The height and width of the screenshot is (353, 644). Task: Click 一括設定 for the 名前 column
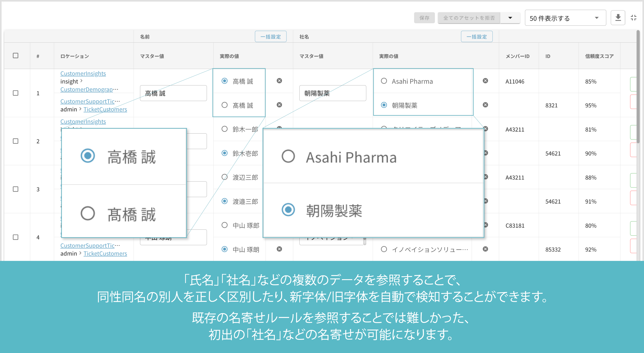271,36
